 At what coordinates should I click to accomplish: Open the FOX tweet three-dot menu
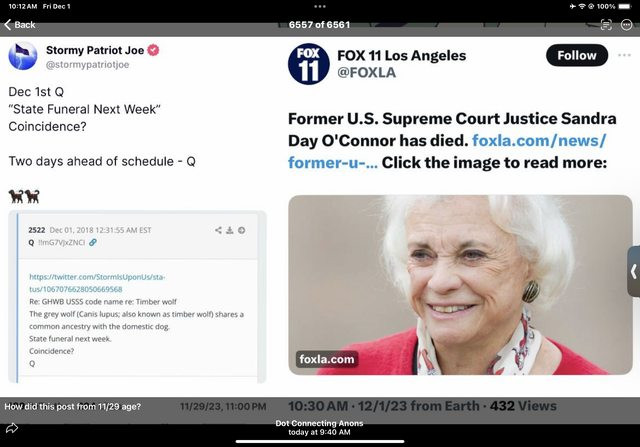624,55
